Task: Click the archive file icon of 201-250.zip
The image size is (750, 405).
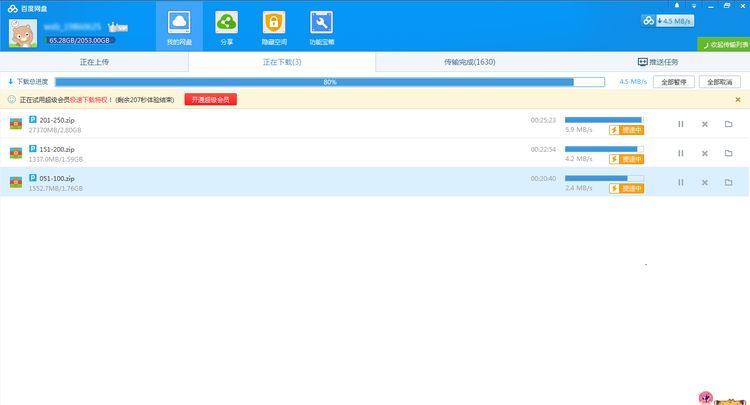Action: (16, 124)
